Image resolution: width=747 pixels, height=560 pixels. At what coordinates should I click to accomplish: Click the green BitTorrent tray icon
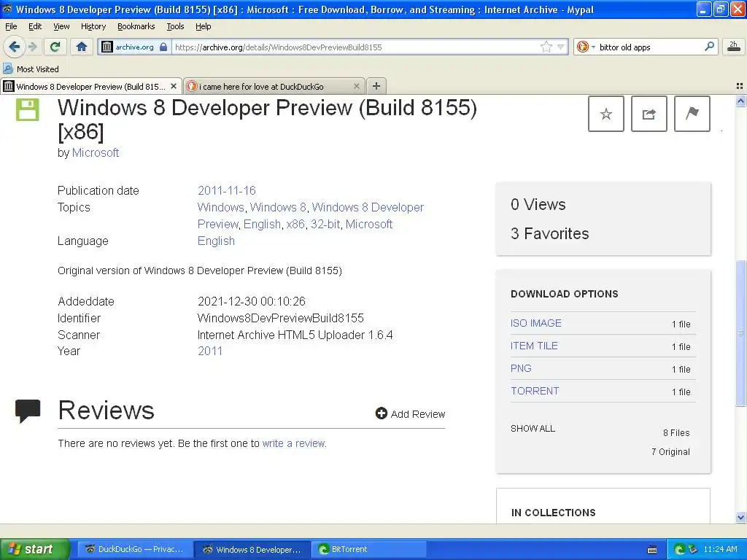click(680, 549)
